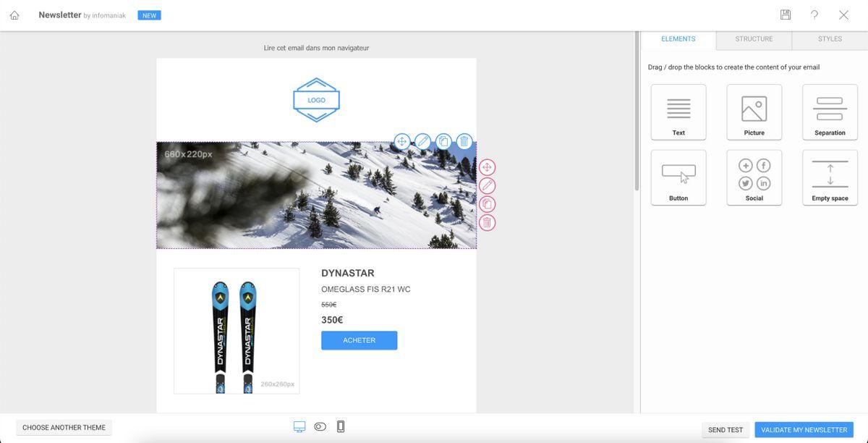Switch to tablet preview mode
Image resolution: width=868 pixels, height=443 pixels.
point(320,427)
